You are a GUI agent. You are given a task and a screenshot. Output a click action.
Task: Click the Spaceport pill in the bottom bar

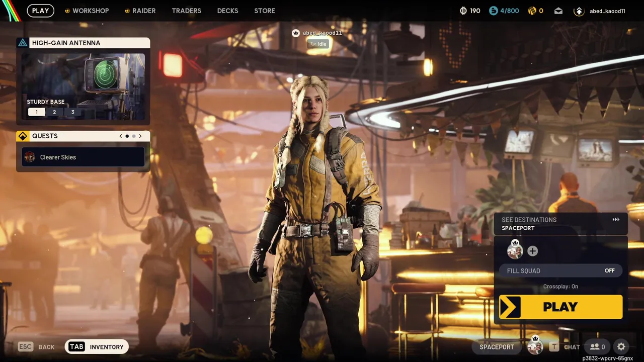coord(497,347)
